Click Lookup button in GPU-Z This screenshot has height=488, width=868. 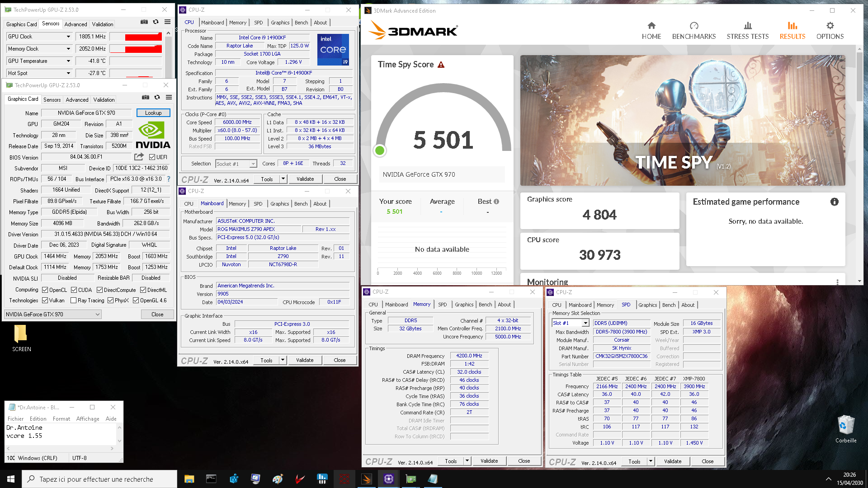click(x=153, y=113)
